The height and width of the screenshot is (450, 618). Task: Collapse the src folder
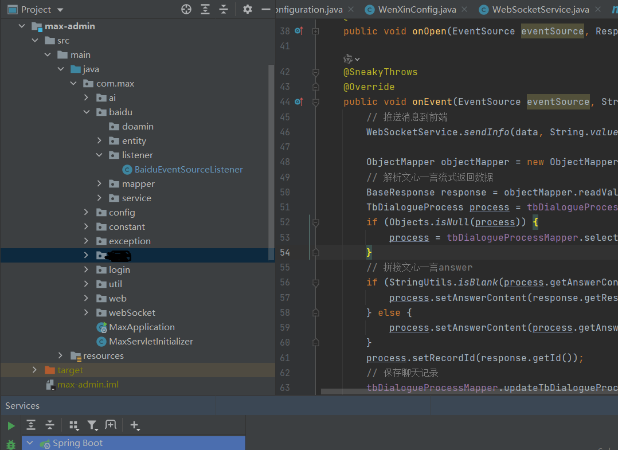pyautogui.click(x=35, y=40)
